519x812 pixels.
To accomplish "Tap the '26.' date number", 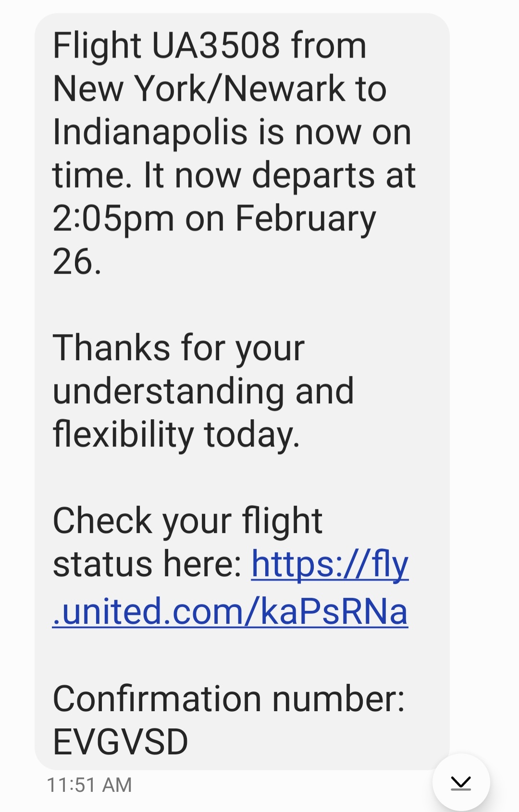I will tap(77, 262).
